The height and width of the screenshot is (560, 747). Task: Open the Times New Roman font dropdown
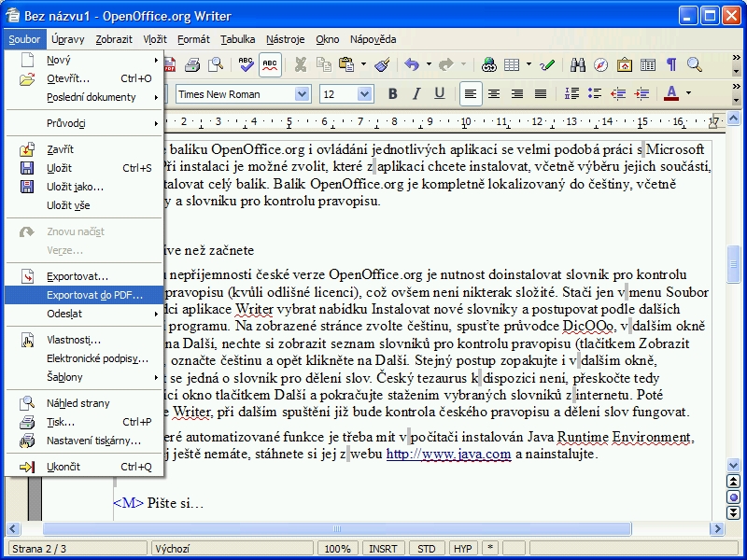302,94
